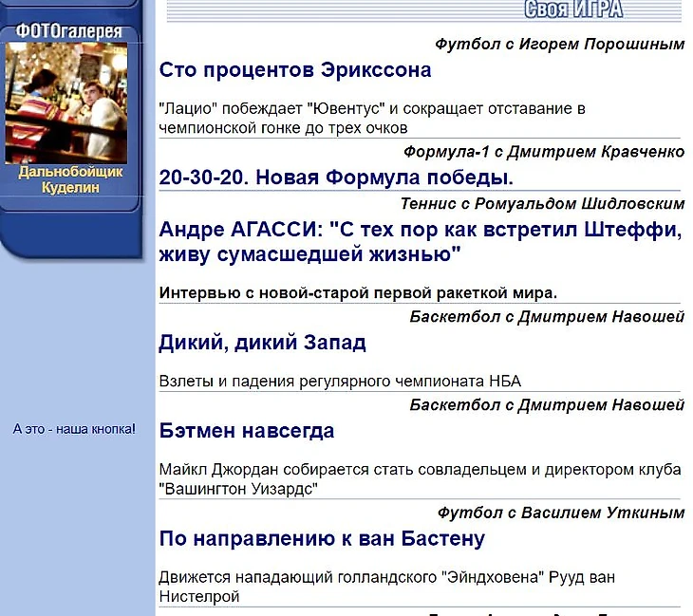Open the Дикий, дикий Запад article

tap(262, 343)
